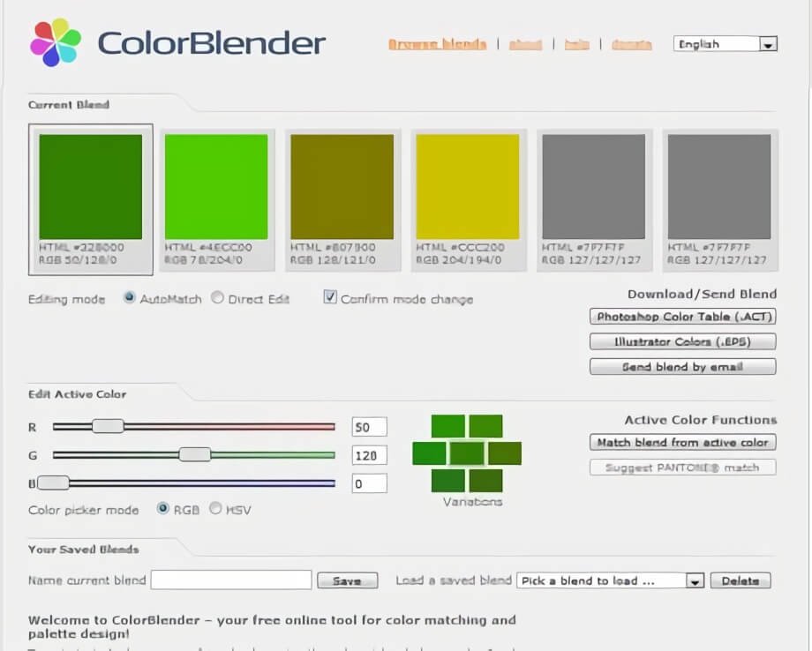This screenshot has width=812, height=651.
Task: Open the Browse blends link
Action: tap(437, 44)
